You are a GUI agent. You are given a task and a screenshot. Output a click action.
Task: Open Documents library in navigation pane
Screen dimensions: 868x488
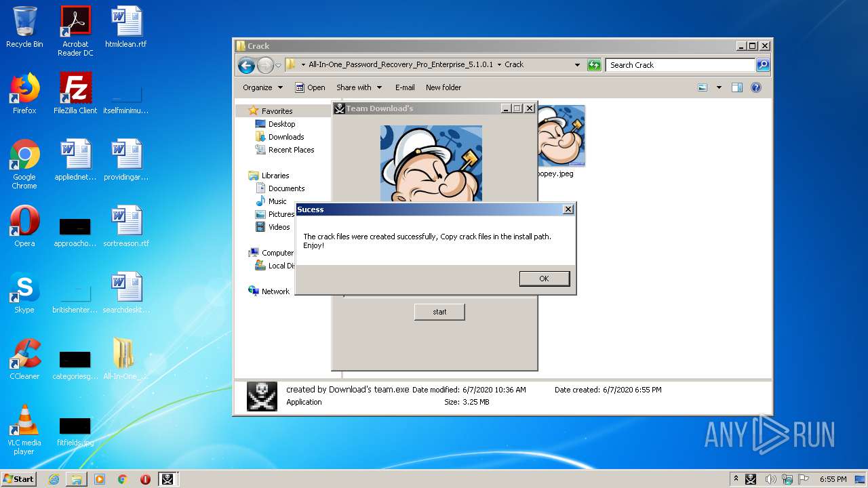[280, 188]
